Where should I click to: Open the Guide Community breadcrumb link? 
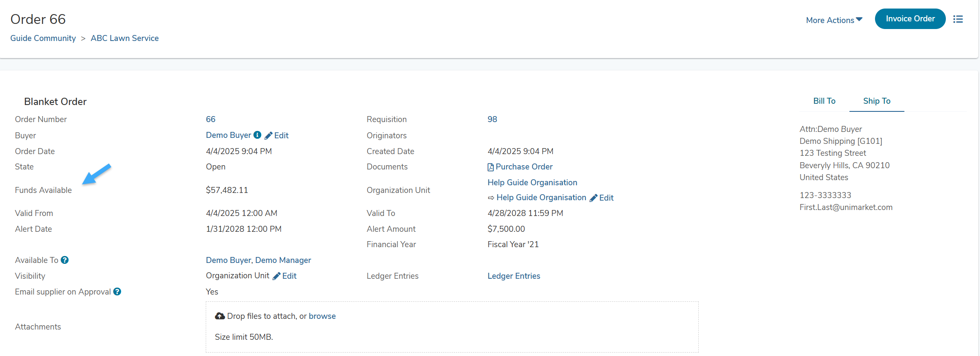(43, 38)
